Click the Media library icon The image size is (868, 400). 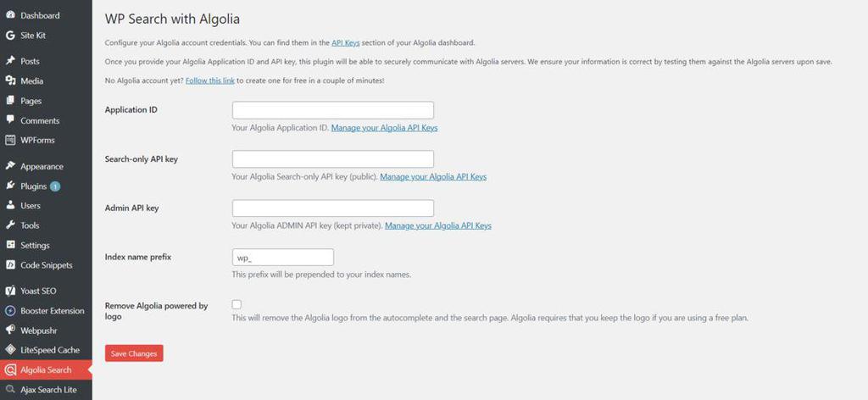(x=10, y=81)
